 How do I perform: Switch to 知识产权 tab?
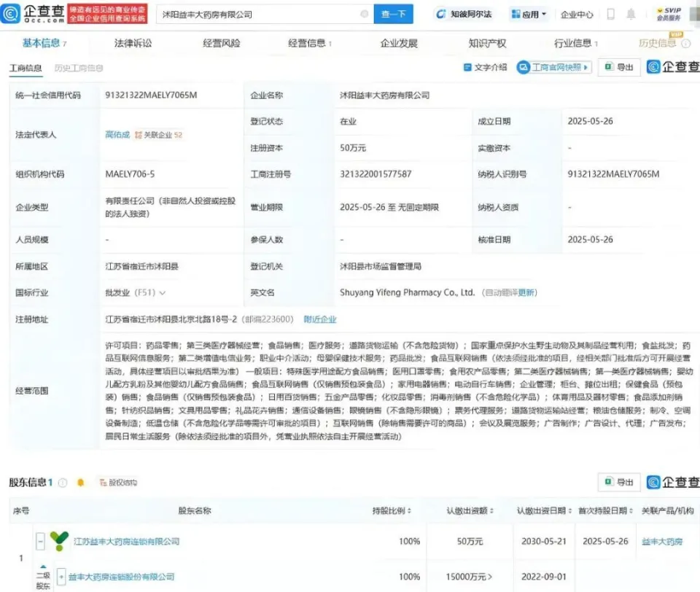pos(487,43)
